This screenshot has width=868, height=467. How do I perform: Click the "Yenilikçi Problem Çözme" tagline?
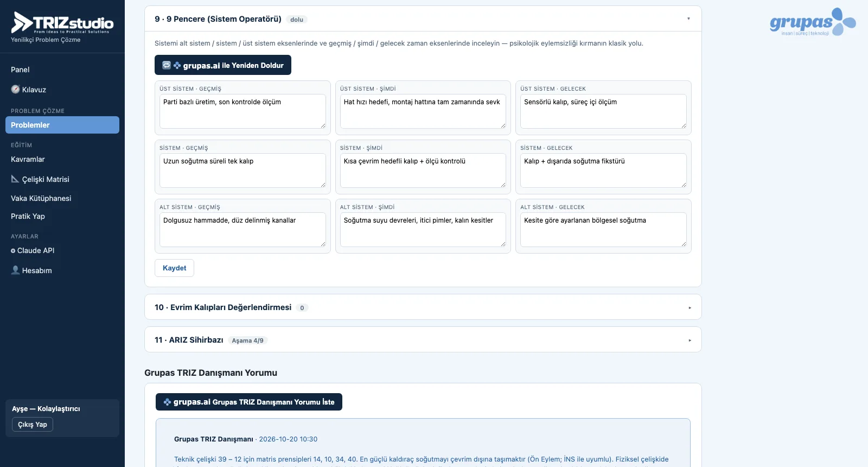(x=46, y=40)
